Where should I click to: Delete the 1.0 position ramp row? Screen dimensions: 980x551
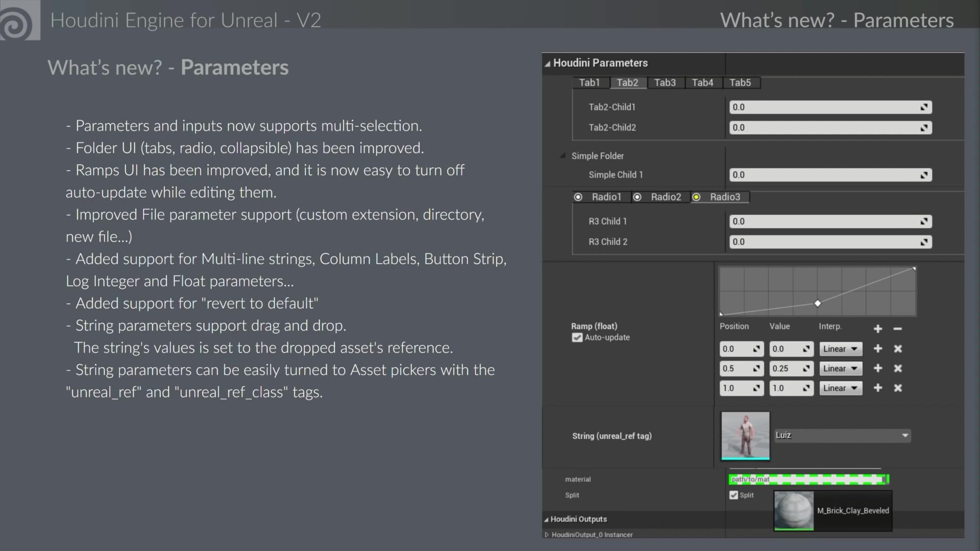[x=898, y=388]
